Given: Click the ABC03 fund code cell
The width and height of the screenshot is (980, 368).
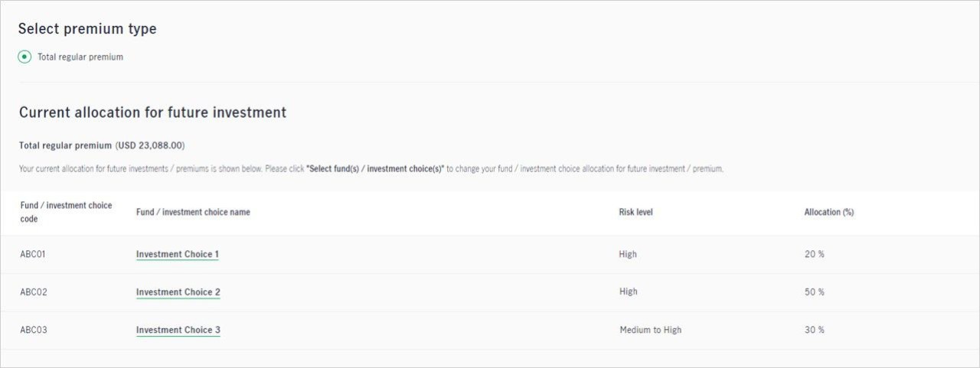Looking at the screenshot, I should (x=34, y=331).
